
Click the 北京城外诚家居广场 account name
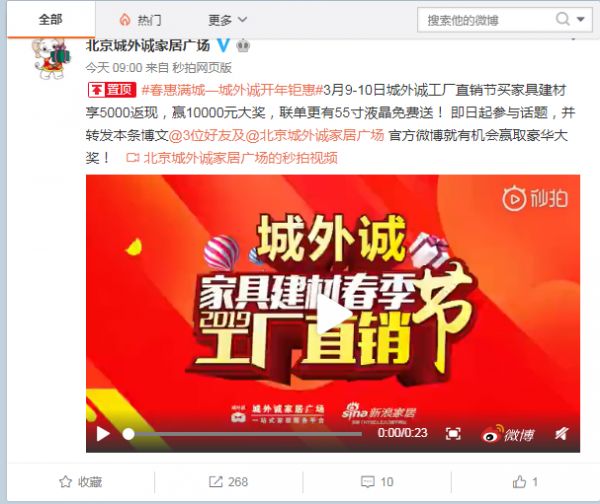[148, 46]
